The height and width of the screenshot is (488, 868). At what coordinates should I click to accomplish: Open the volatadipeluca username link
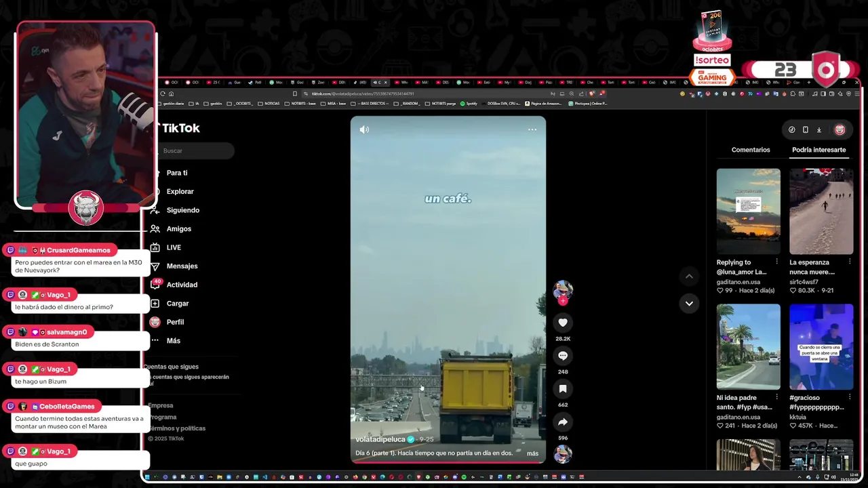[380, 439]
